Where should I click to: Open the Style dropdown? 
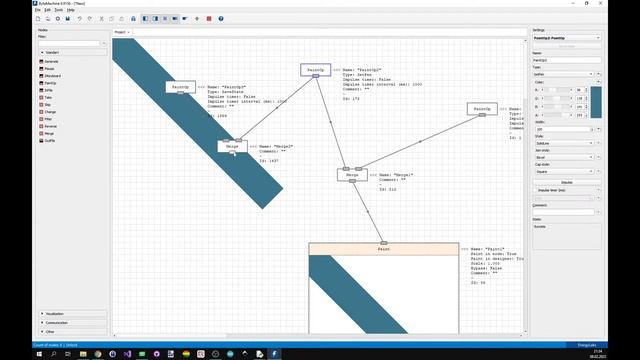click(564, 143)
